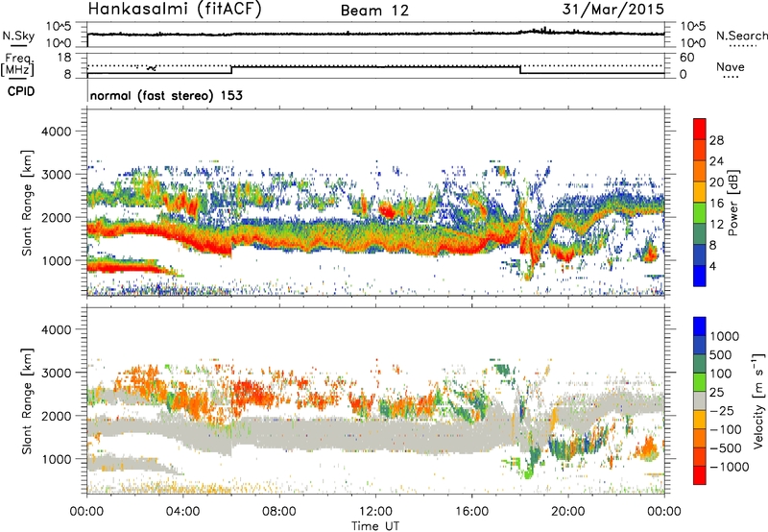Image resolution: width=768 pixels, height=532 pixels.
Task: Click the 'Hankasalmi (fitACF)' title text
Action: (175, 9)
